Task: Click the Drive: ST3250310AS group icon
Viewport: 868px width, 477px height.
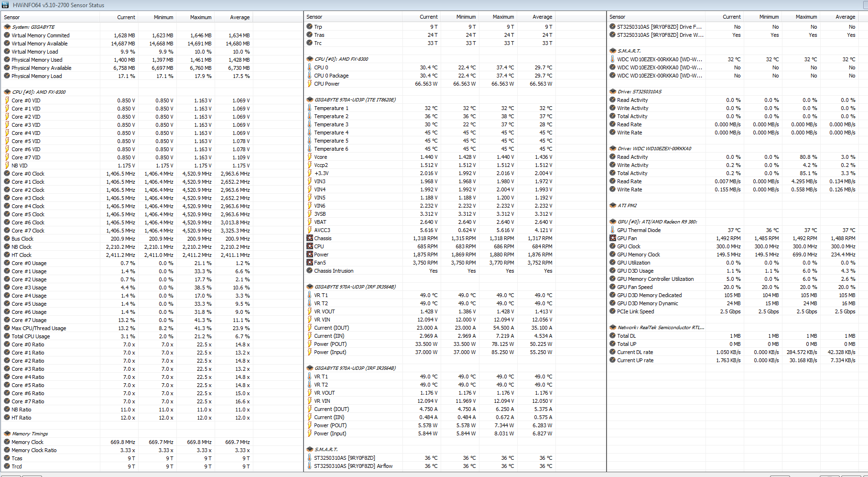Action: [613, 91]
